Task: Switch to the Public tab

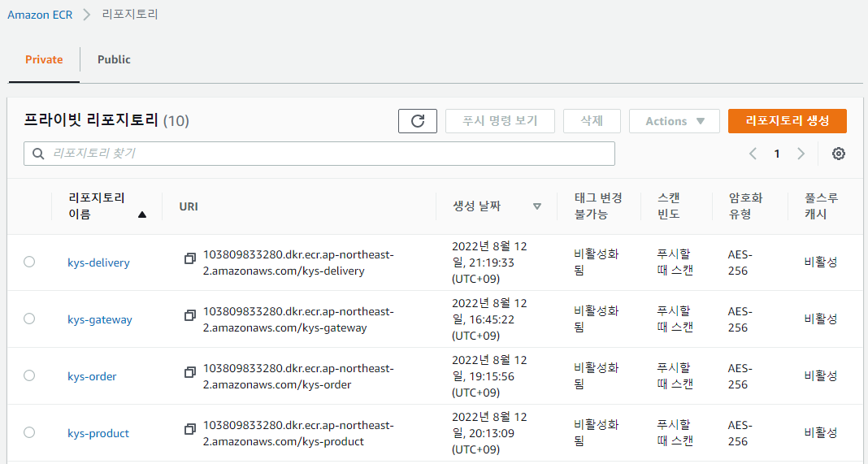Action: coord(114,59)
